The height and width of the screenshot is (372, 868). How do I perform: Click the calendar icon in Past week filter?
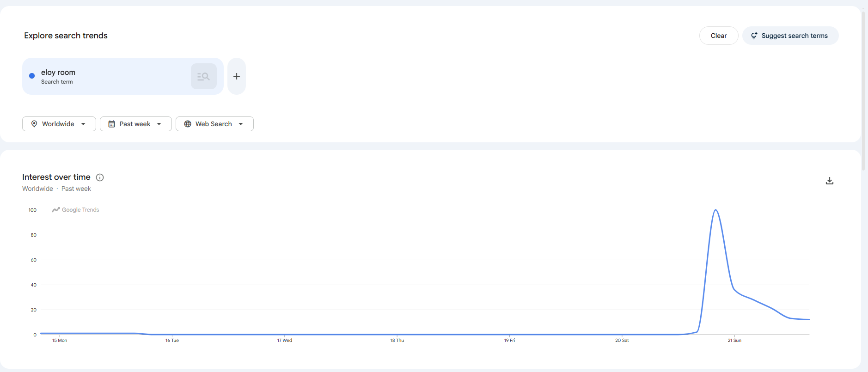click(x=111, y=124)
